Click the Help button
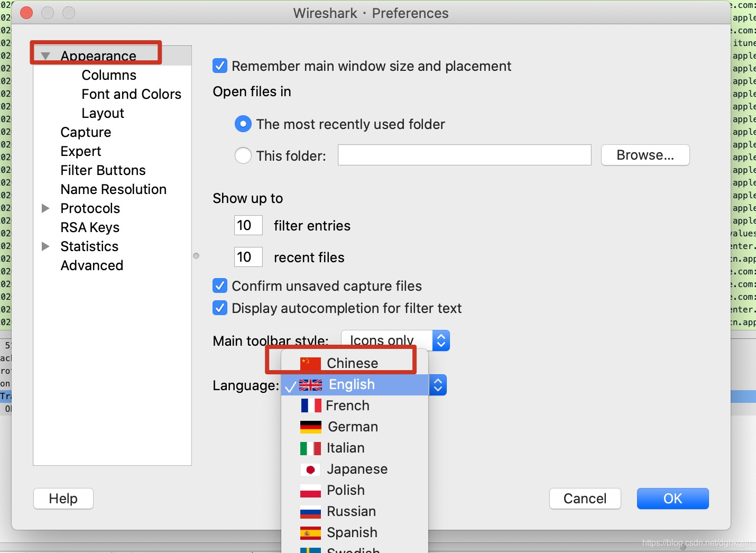Screen dimensions: 756x553 (63, 499)
